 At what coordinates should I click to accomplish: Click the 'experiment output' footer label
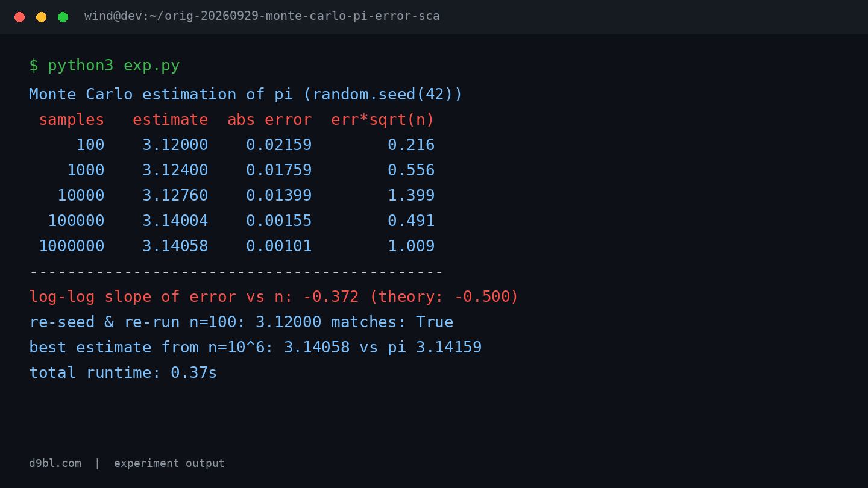click(x=169, y=463)
